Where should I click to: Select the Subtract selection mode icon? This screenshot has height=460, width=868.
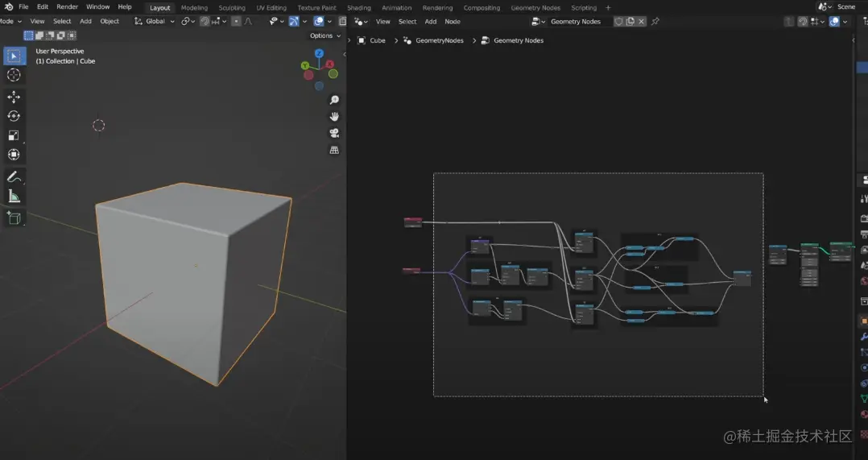(50, 35)
